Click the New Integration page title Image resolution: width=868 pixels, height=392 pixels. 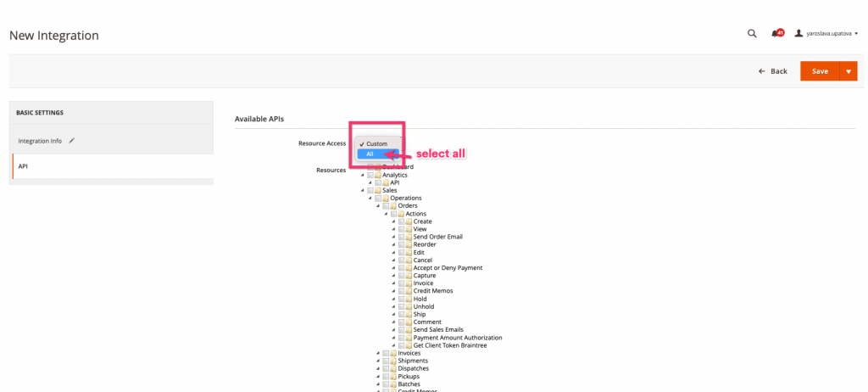point(54,36)
